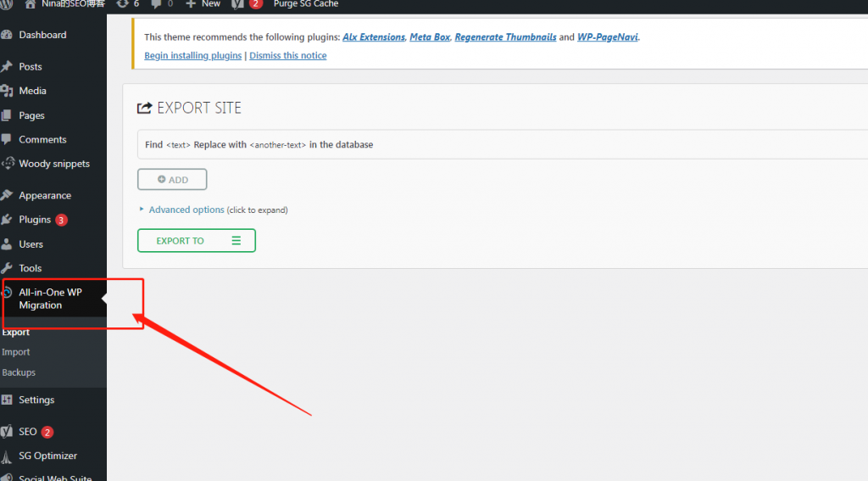Screen dimensions: 868x481
Task: Open WP-PageNavi plugin link
Action: pos(607,36)
